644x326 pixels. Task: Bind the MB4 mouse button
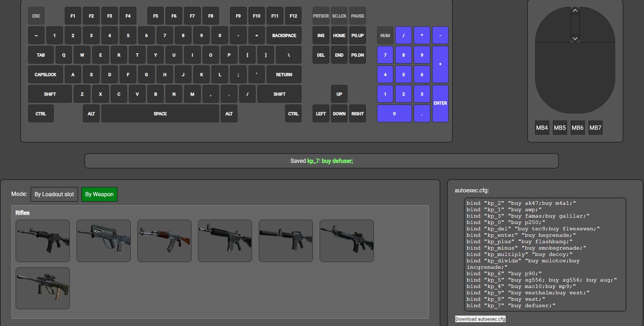[542, 128]
